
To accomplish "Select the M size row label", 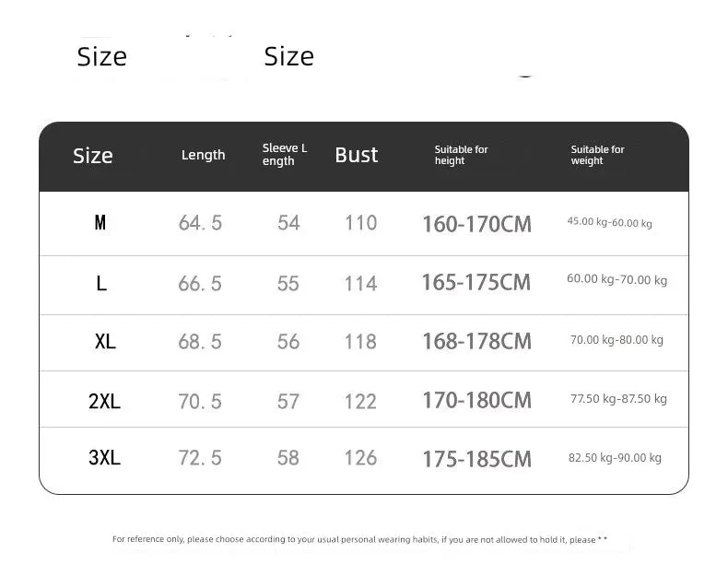I will tap(100, 223).
